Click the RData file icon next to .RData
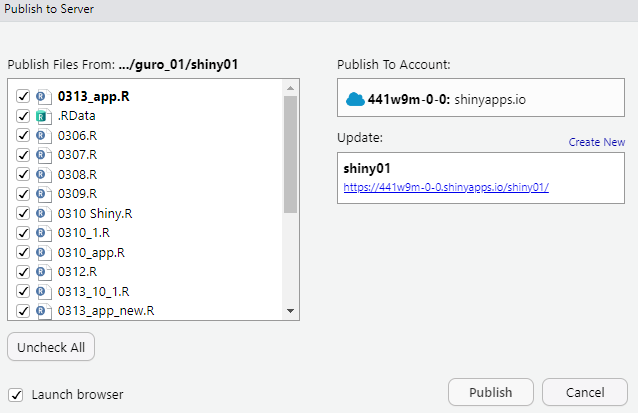This screenshot has width=638, height=413. (44, 116)
